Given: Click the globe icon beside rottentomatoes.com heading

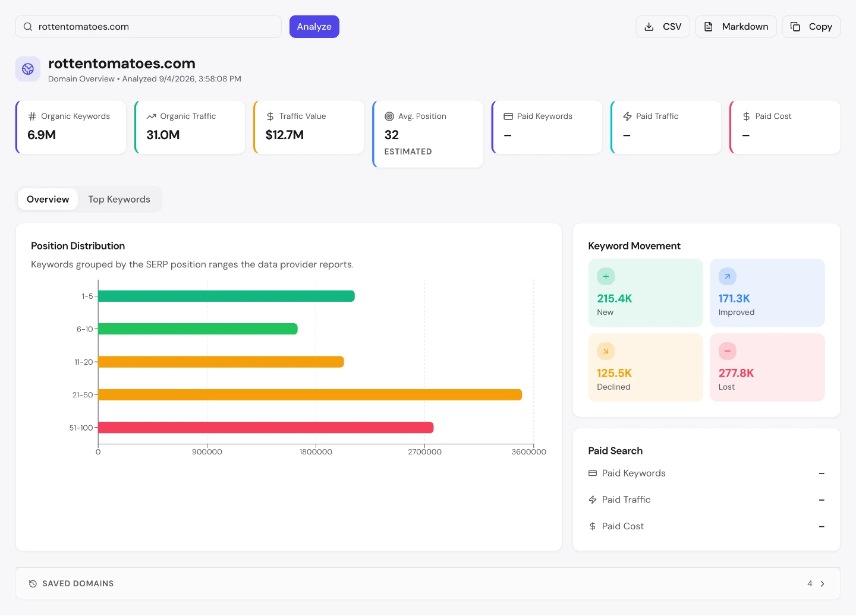Looking at the screenshot, I should (28, 70).
